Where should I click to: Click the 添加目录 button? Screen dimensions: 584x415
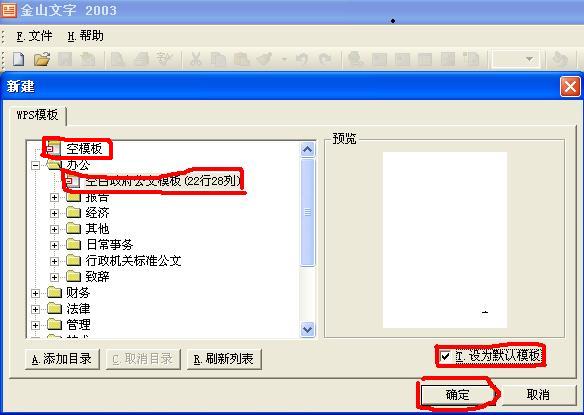click(62, 359)
